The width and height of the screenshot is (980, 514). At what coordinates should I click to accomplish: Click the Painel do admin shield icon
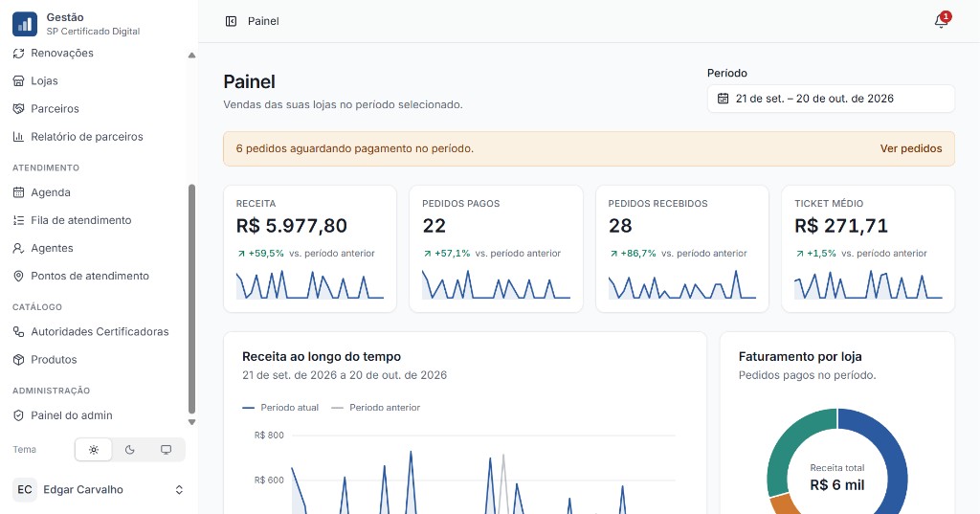coord(19,415)
